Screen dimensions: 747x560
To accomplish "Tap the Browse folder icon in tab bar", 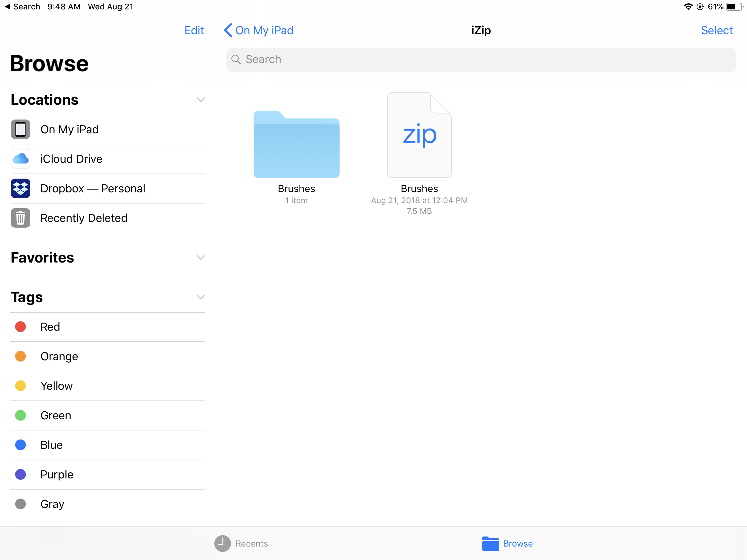I will 490,544.
